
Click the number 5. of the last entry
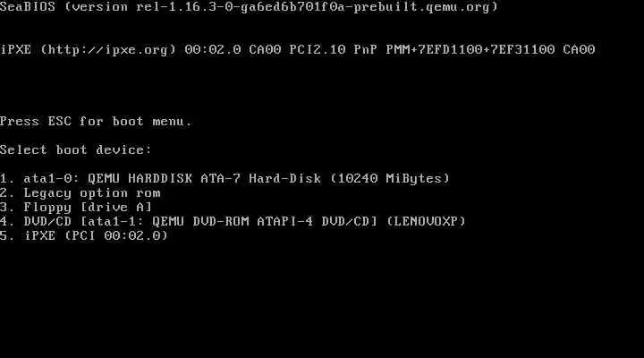7,236
